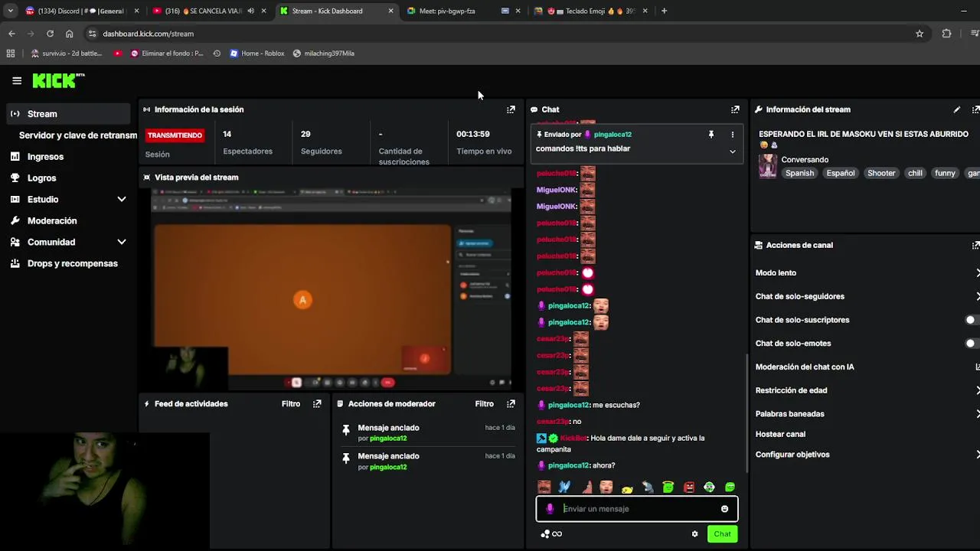Click the Shooter stream tag
Viewport: 980px width, 551px height.
point(881,173)
